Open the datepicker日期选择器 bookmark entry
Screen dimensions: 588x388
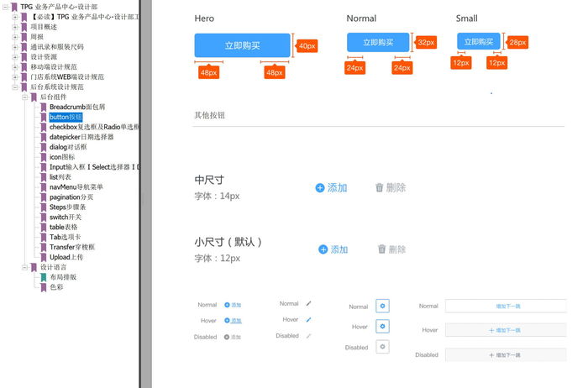pyautogui.click(x=81, y=137)
